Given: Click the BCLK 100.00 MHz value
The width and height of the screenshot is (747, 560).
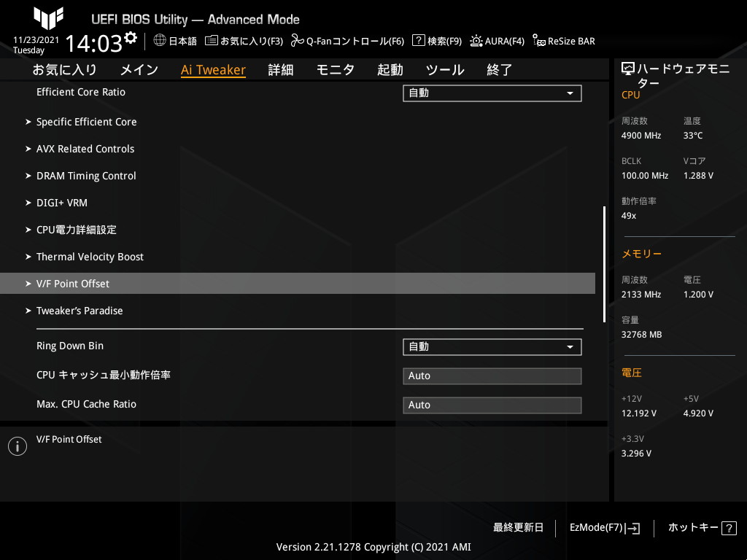Looking at the screenshot, I should tap(645, 176).
